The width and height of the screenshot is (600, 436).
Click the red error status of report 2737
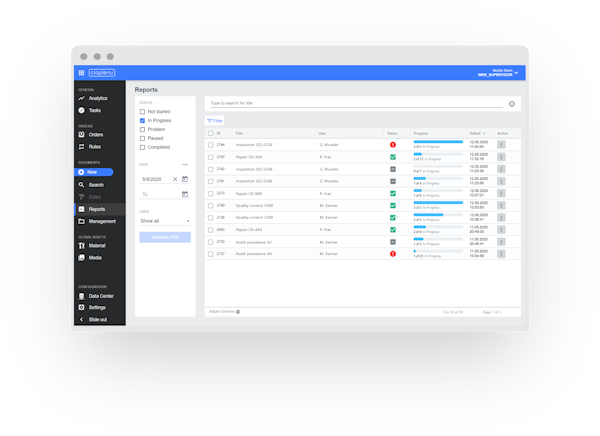pyautogui.click(x=393, y=254)
